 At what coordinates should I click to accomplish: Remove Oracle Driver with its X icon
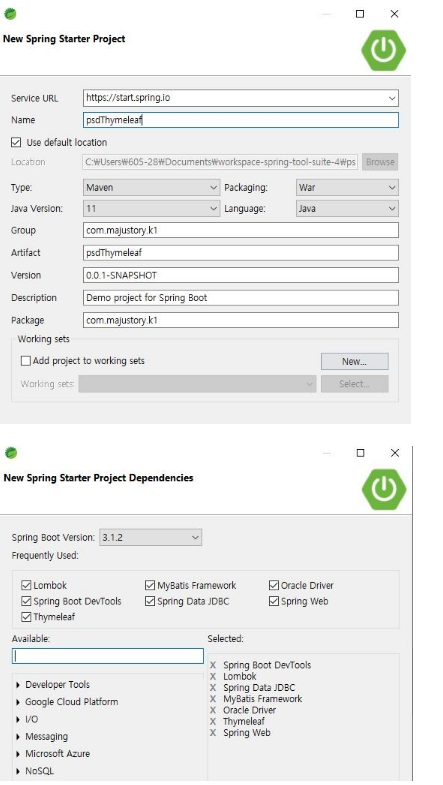pyautogui.click(x=213, y=710)
